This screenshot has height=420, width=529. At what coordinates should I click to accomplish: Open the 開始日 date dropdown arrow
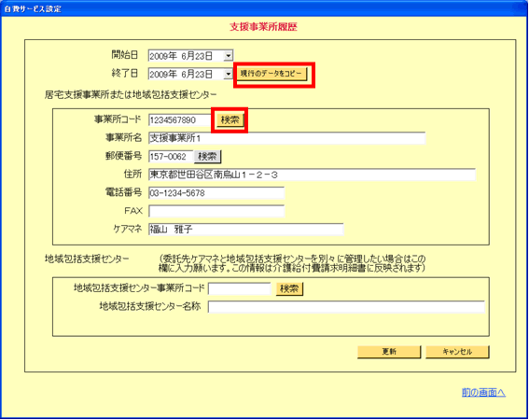(x=229, y=55)
